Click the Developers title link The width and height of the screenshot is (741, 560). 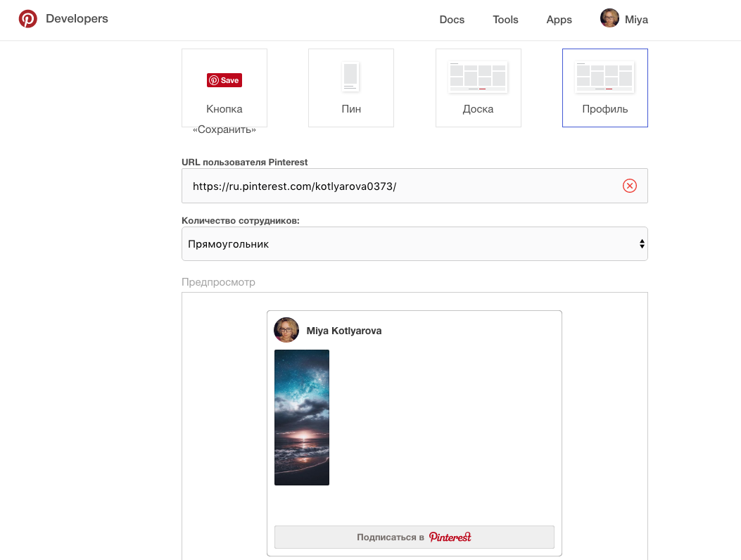click(77, 19)
